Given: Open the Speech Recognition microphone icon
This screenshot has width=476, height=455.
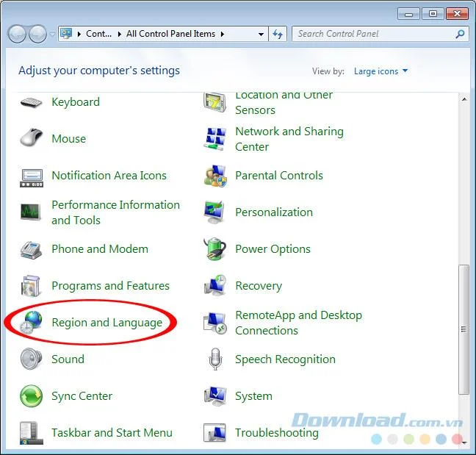Looking at the screenshot, I should coord(215,359).
